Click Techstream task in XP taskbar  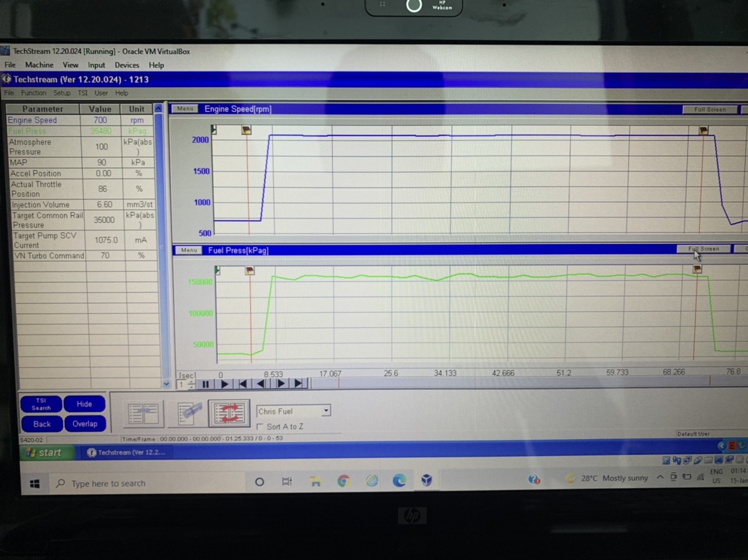pyautogui.click(x=126, y=452)
